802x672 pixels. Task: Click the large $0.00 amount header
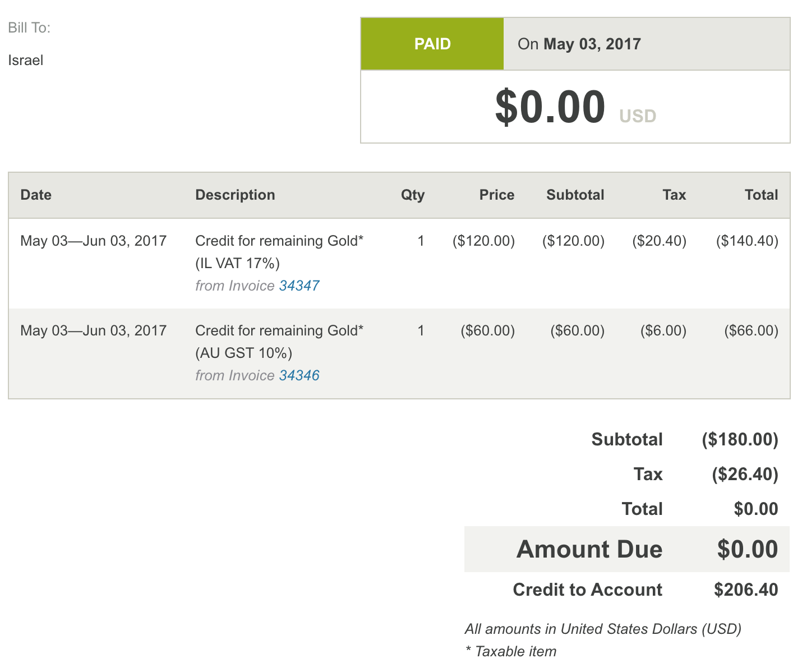tap(550, 107)
